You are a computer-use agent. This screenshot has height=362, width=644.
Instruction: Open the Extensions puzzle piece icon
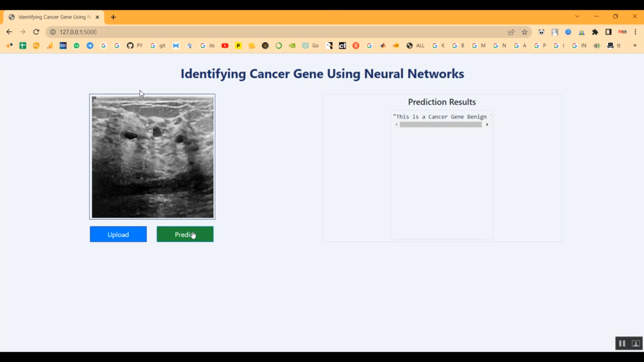595,32
